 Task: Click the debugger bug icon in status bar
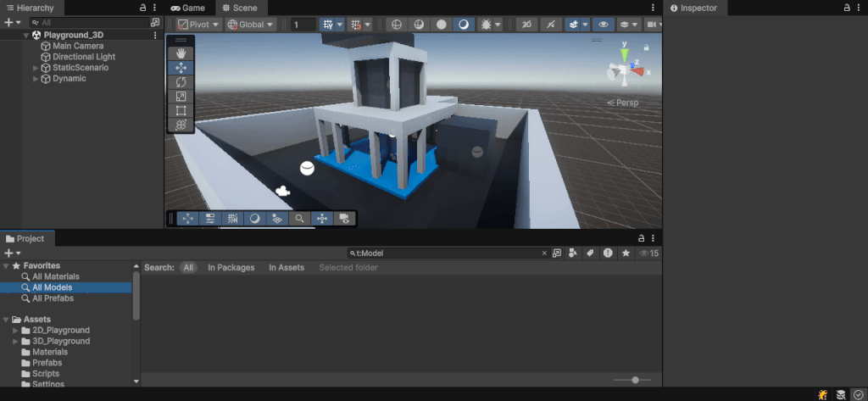[823, 395]
